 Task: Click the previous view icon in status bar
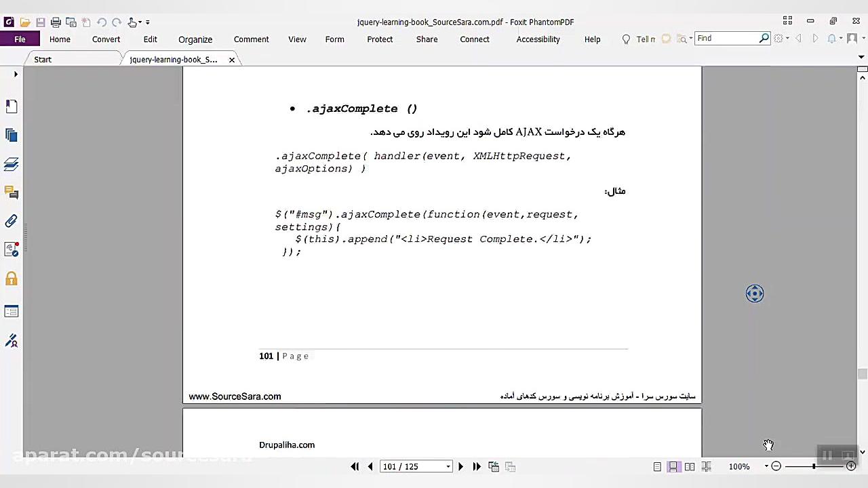494,466
